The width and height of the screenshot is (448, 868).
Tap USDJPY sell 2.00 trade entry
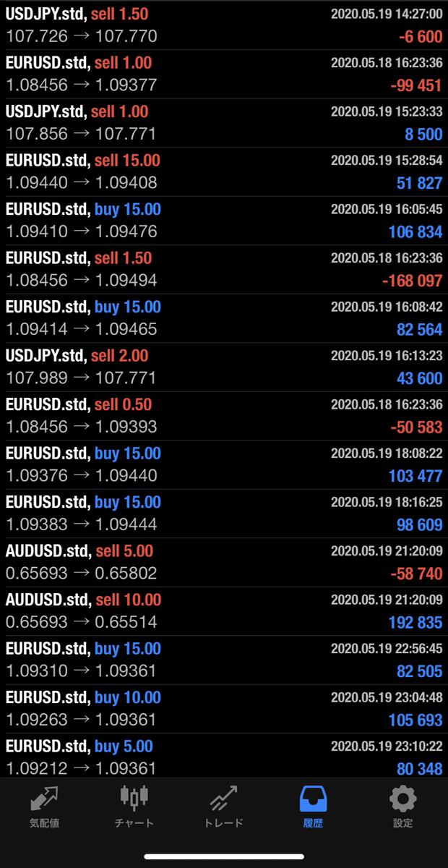click(x=224, y=367)
